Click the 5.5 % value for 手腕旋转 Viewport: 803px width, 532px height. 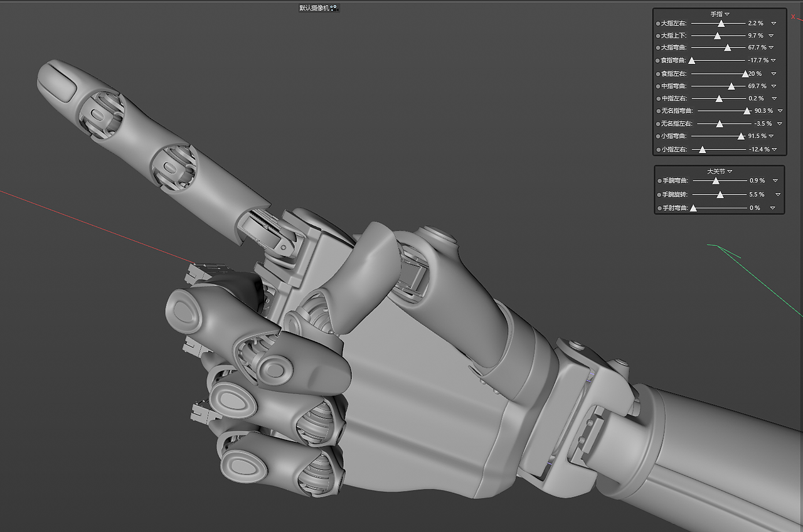757,195
